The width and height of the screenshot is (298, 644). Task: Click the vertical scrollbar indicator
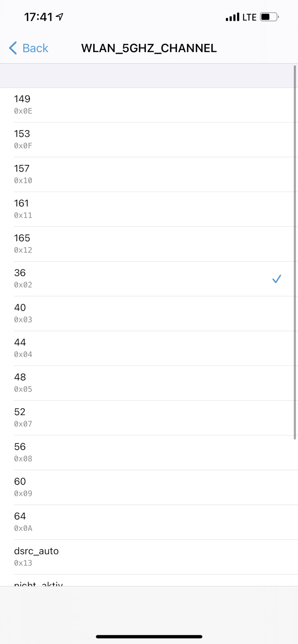coord(295,252)
